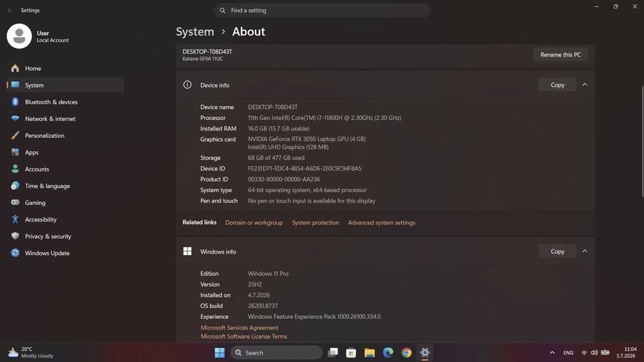Launch Microsoft Store from taskbar
The width and height of the screenshot is (644, 362).
click(x=351, y=352)
